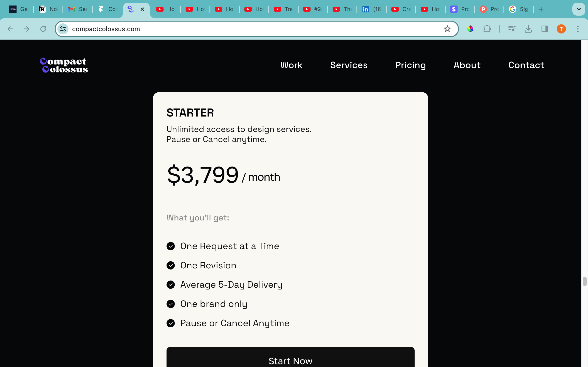This screenshot has width=588, height=367.
Task: Open the orange T profile avatar
Action: click(561, 29)
